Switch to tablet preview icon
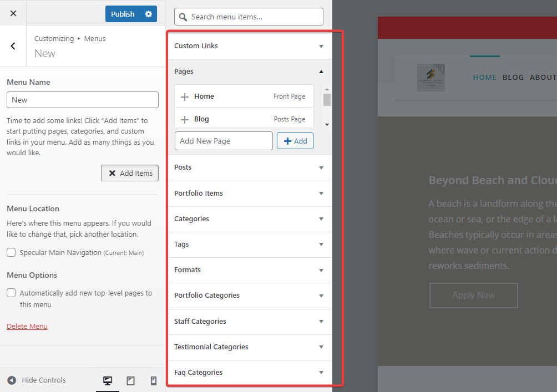The image size is (557, 392). tap(131, 381)
